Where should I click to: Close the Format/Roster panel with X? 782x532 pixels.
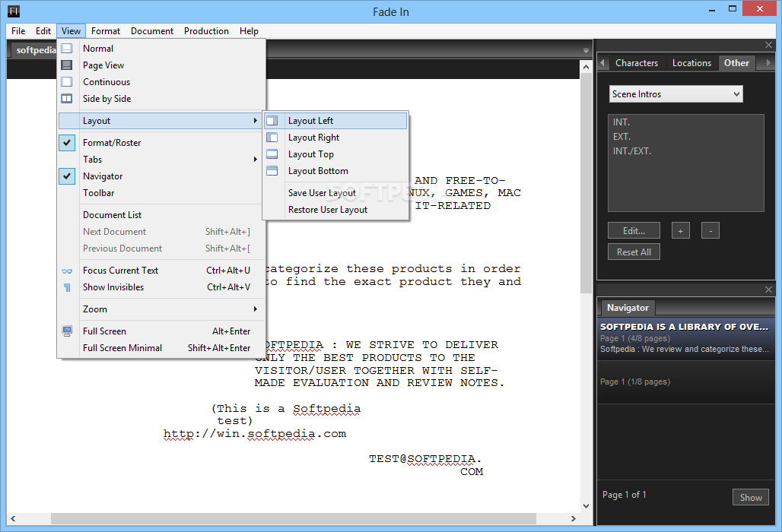pos(768,45)
